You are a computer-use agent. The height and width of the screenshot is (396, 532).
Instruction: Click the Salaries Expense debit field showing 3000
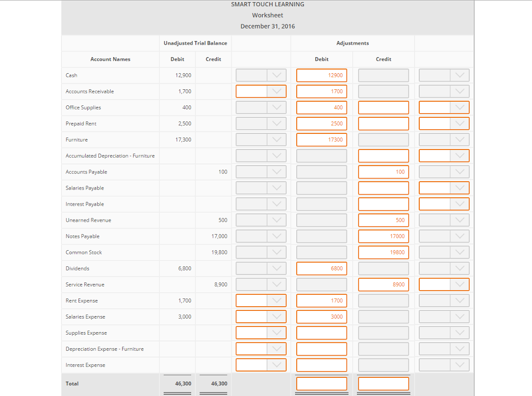pos(322,317)
